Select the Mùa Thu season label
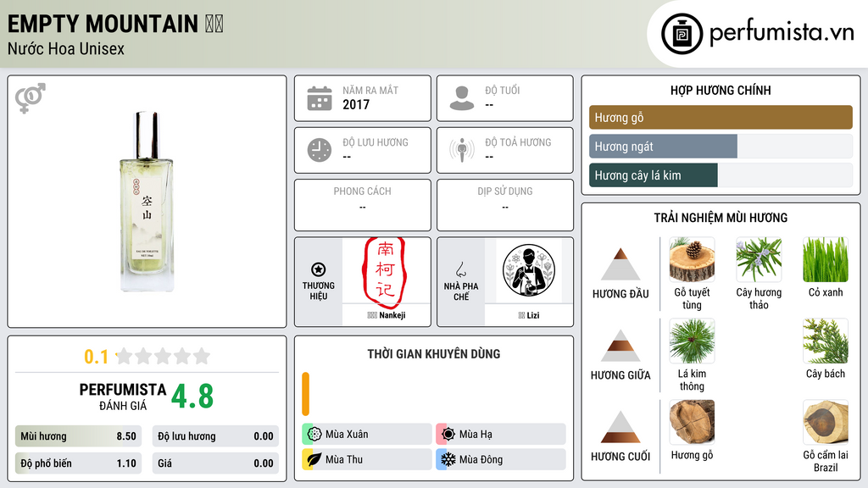Viewport: 868px width, 488px height. (344, 459)
